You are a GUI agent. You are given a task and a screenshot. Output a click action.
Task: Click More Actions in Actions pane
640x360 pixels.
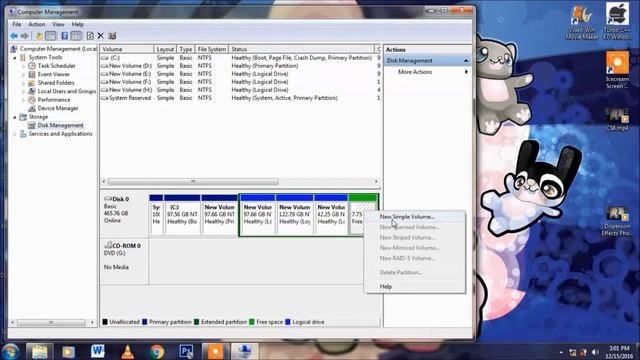pyautogui.click(x=415, y=72)
